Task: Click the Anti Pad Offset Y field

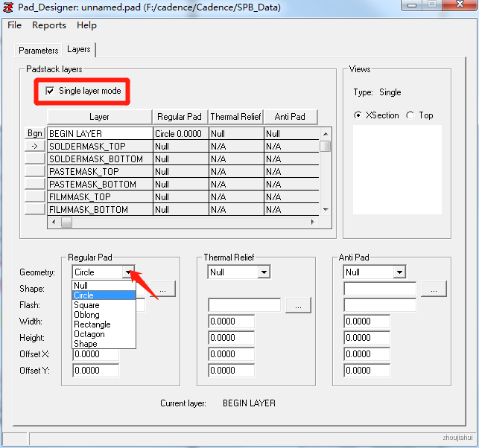Action: coord(367,371)
